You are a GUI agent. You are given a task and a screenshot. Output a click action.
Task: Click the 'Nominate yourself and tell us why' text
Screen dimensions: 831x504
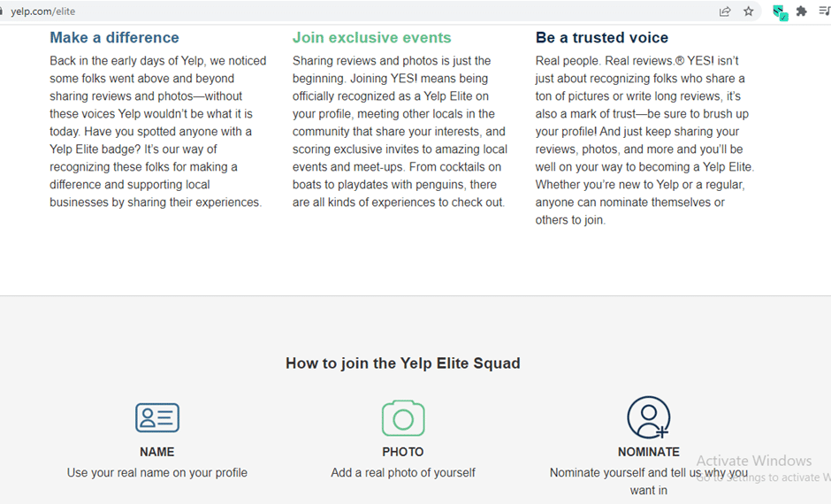pos(637,473)
